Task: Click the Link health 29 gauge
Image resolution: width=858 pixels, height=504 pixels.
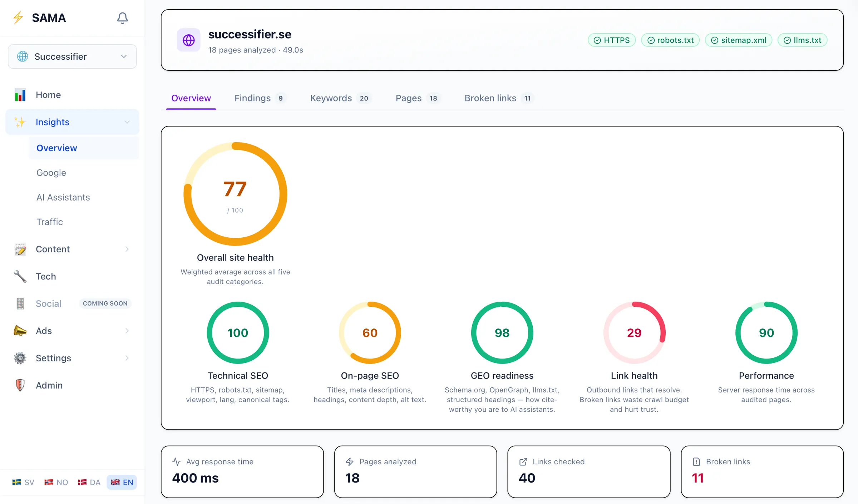Action: [x=634, y=333]
